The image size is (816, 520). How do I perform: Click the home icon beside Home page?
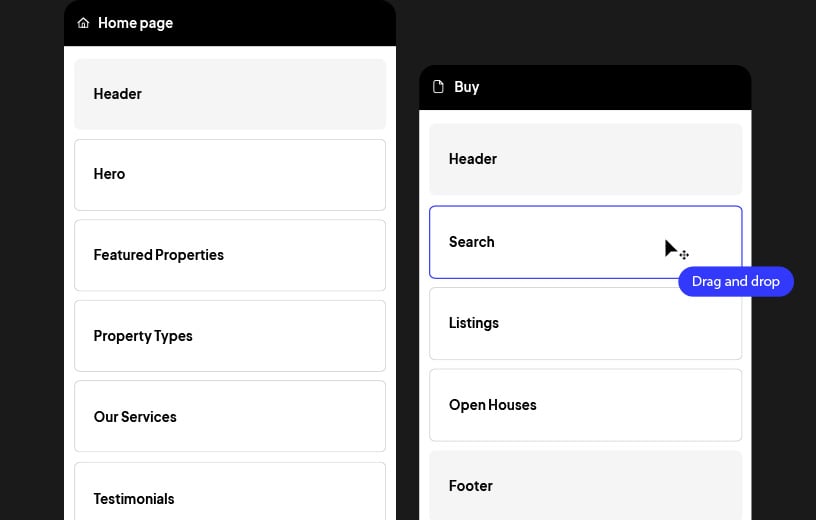83,23
